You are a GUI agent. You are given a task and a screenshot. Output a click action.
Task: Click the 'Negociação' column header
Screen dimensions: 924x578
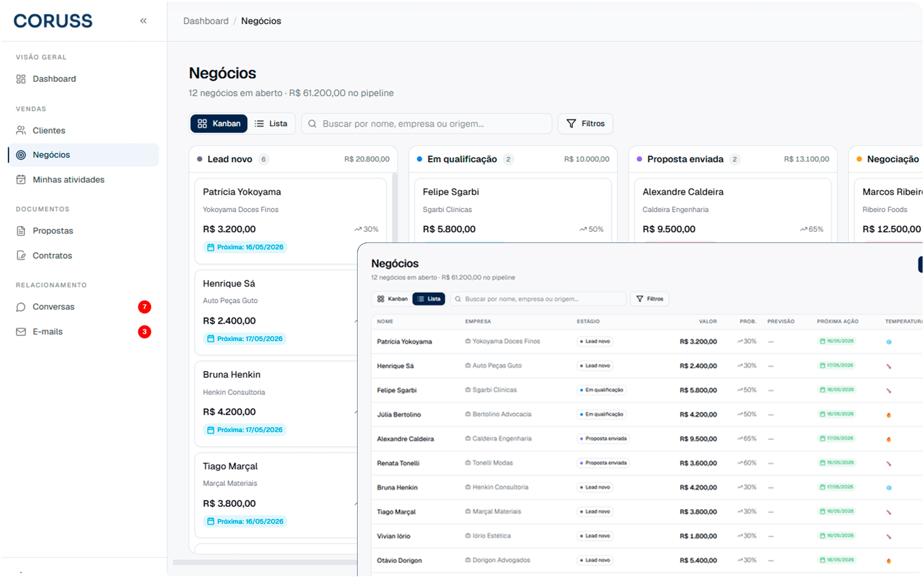[886, 159]
